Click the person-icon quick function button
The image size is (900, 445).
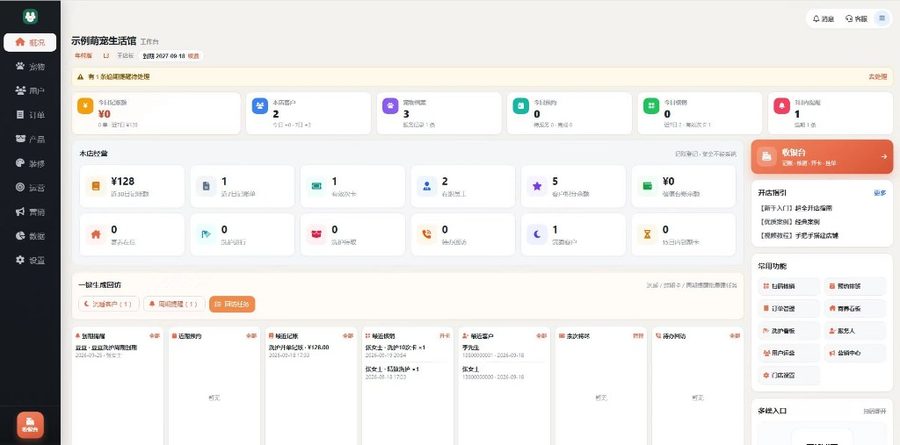855,331
